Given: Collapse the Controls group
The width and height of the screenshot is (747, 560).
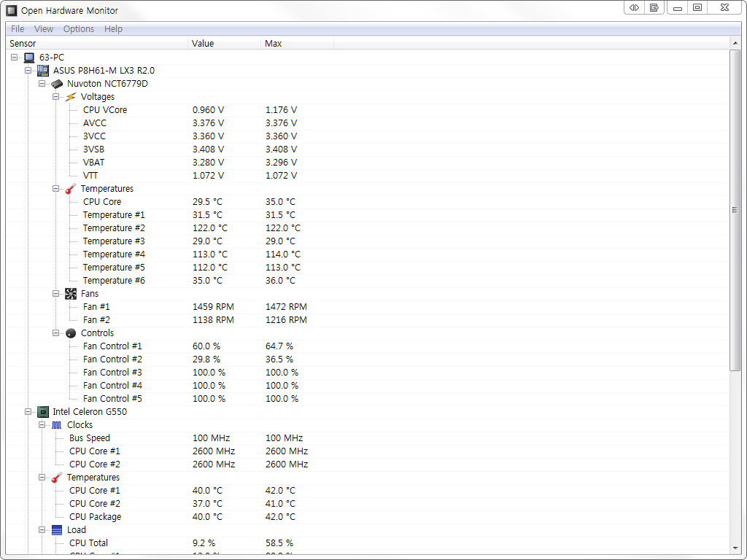Looking at the screenshot, I should point(55,332).
